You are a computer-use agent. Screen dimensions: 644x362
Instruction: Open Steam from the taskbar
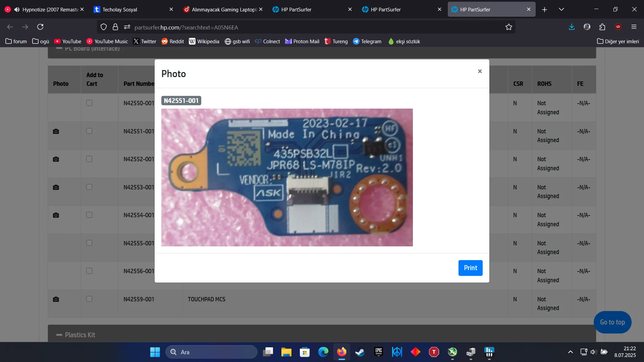click(360, 352)
